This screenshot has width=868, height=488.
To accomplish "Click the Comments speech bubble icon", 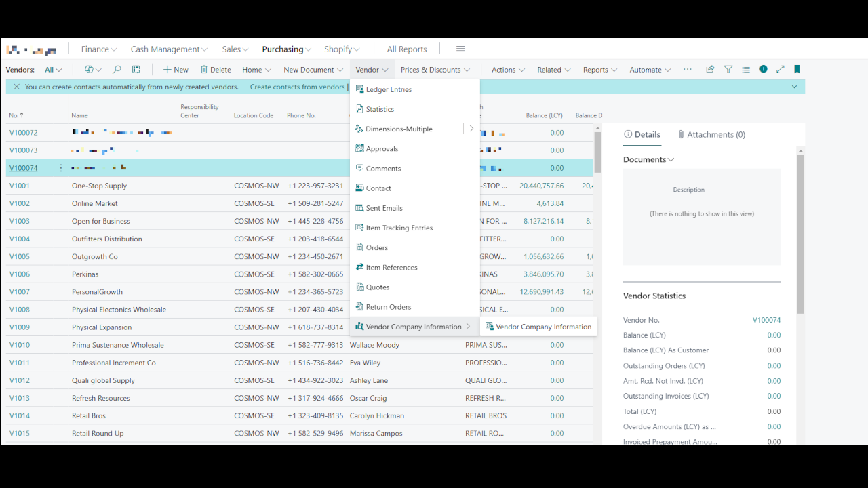I will click(359, 168).
